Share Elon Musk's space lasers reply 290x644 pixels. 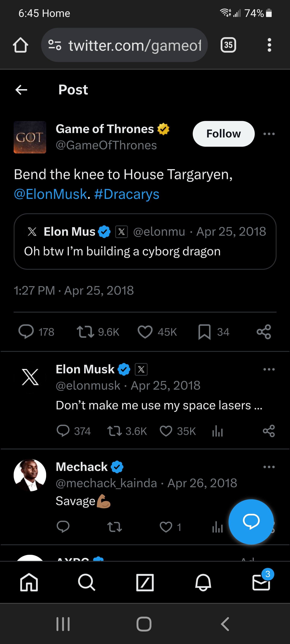[x=269, y=431]
